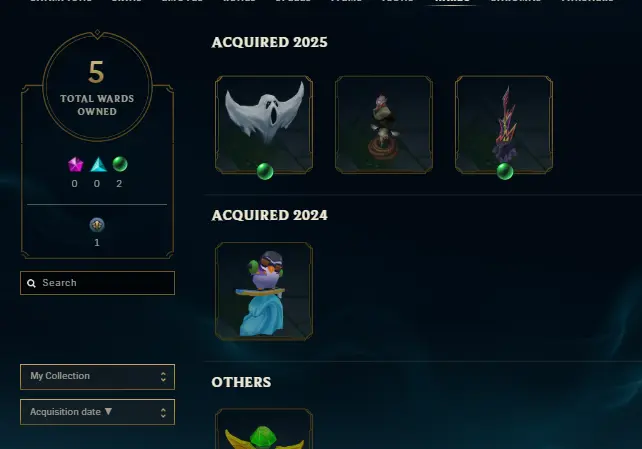Open the ward skin on a coiled red base
Viewport: 642px width, 449px height.
384,124
